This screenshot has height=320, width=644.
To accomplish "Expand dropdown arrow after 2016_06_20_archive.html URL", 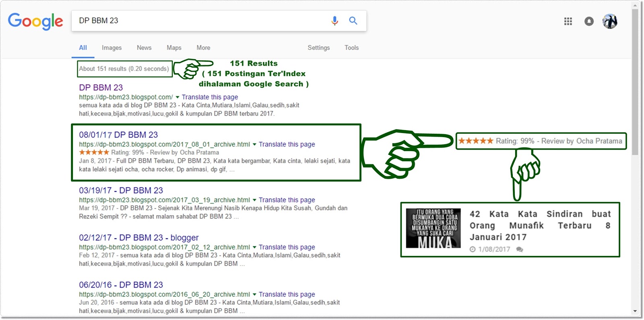I will click(x=254, y=295).
